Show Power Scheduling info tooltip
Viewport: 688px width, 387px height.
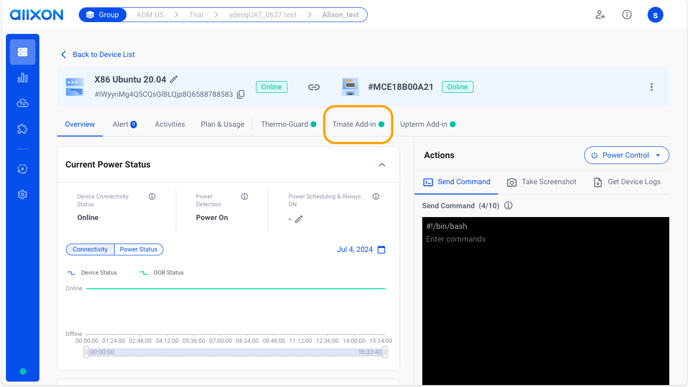tap(376, 197)
